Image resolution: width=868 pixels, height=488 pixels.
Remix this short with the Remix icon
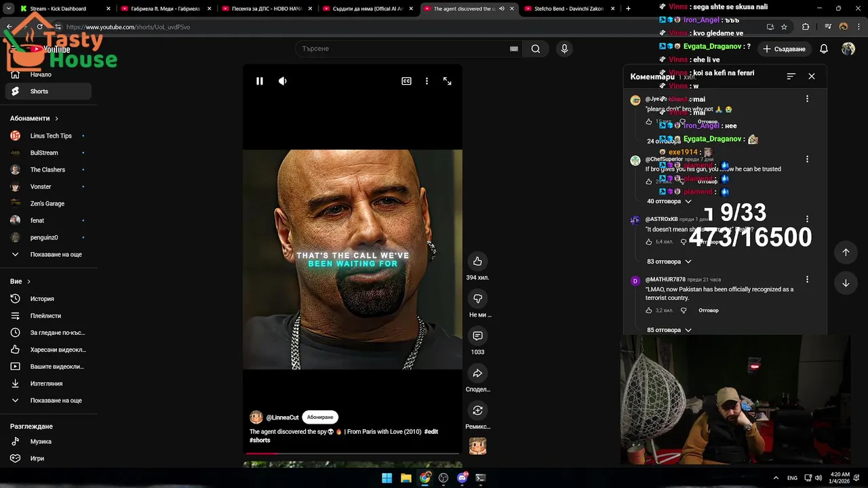pos(477,411)
